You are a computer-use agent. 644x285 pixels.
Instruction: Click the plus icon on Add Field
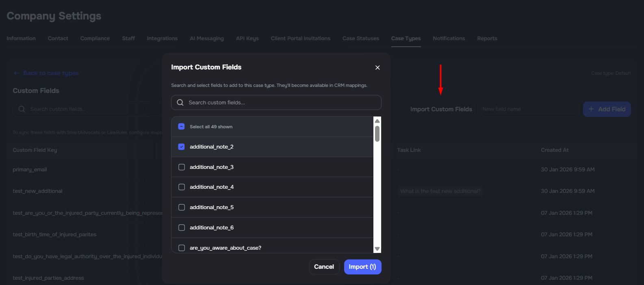(591, 109)
